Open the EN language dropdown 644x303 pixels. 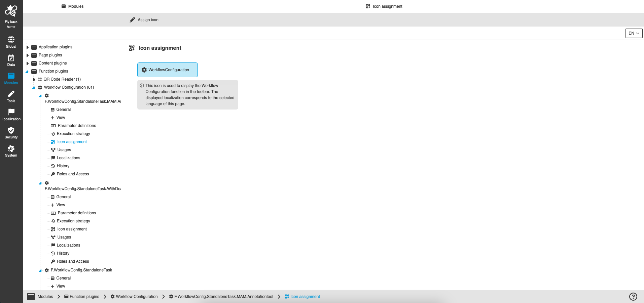pos(634,33)
